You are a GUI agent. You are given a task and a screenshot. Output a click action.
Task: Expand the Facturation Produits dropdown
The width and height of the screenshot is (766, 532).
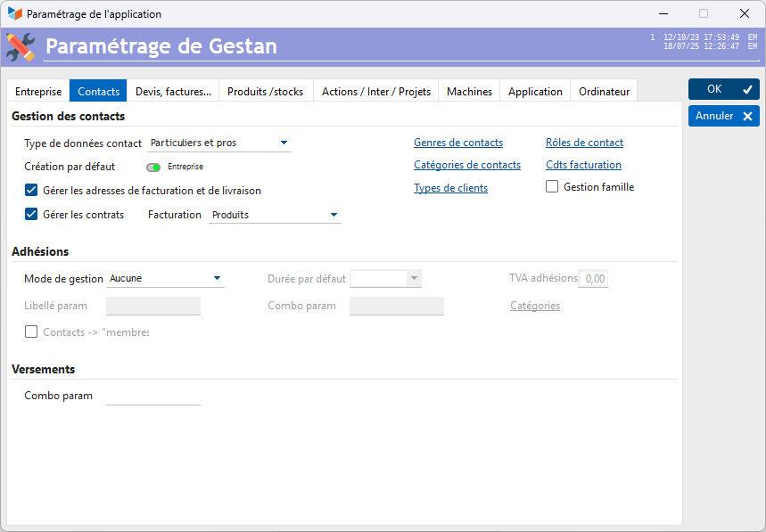click(x=275, y=215)
